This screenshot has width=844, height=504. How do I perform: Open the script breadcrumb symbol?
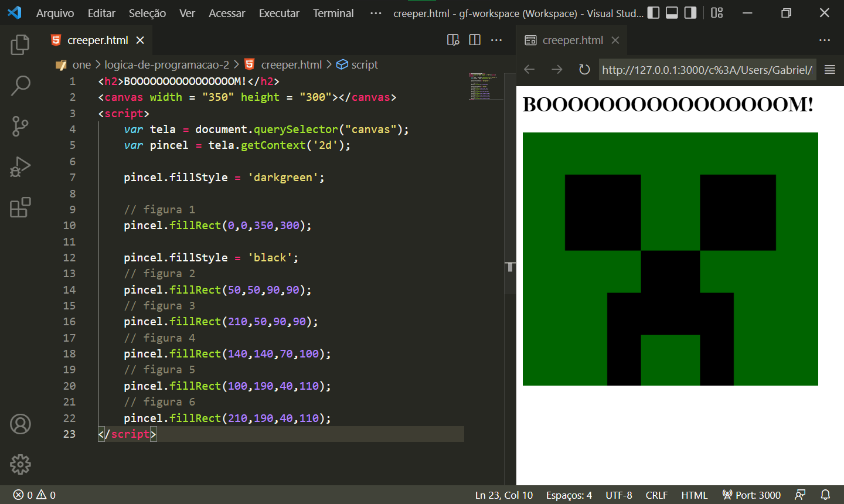pyautogui.click(x=365, y=64)
